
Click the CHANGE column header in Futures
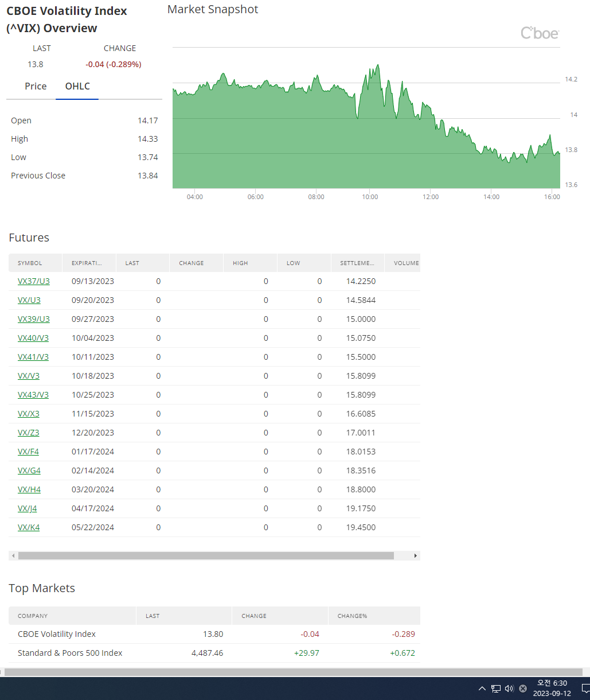(197, 263)
